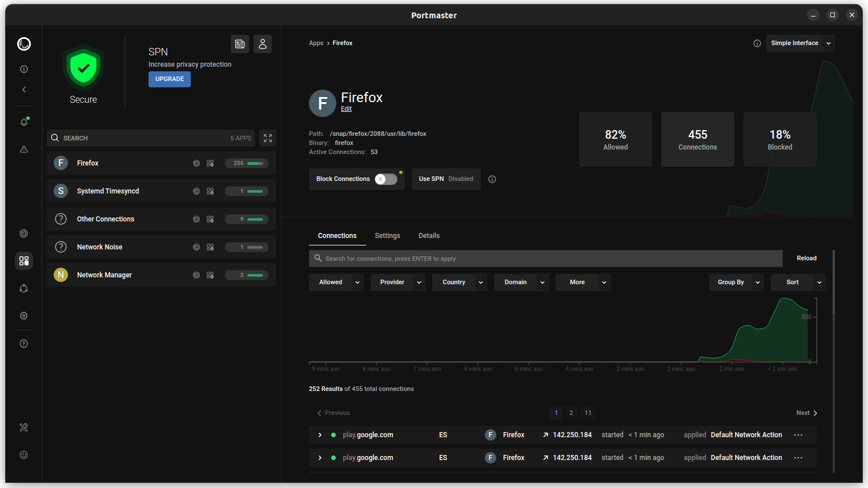This screenshot has width=868, height=488.
Task: Open the tools icon in sidebar
Action: tap(24, 427)
